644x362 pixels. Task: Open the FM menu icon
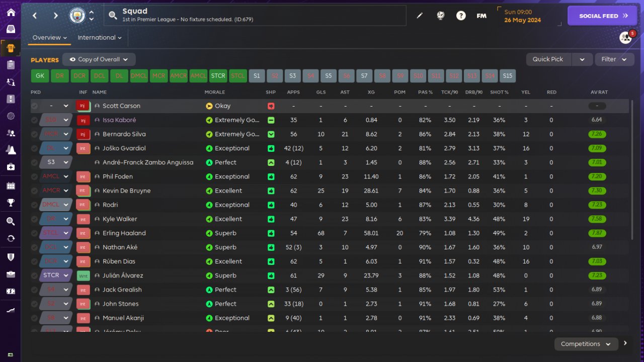pyautogui.click(x=481, y=16)
